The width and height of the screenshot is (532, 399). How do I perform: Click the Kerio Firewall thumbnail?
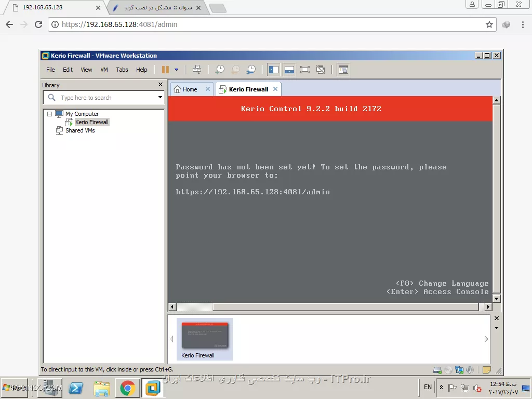coord(205,339)
